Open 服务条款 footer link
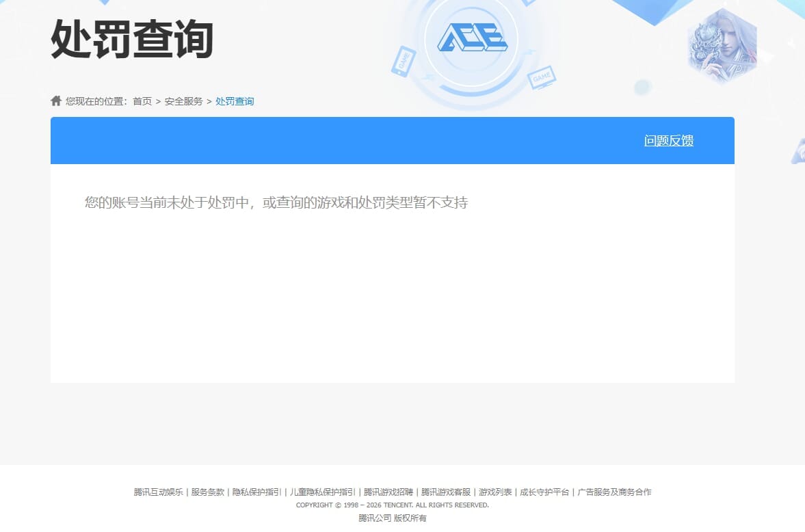This screenshot has height=532, width=805. tap(207, 492)
